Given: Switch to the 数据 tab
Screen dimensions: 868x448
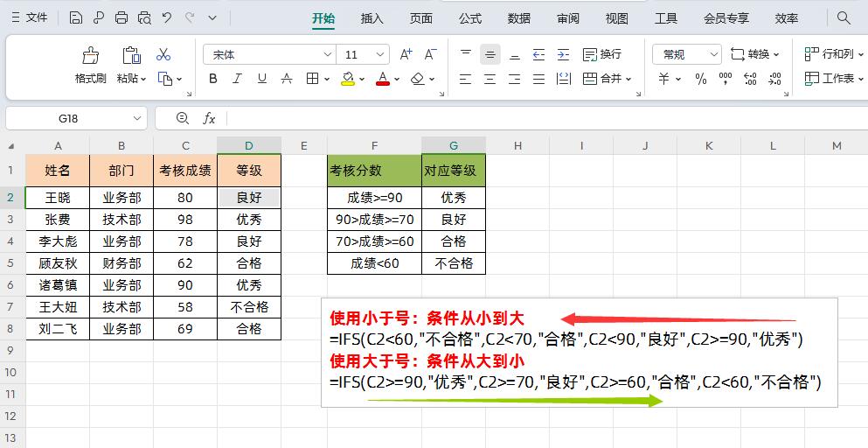Looking at the screenshot, I should [x=518, y=18].
